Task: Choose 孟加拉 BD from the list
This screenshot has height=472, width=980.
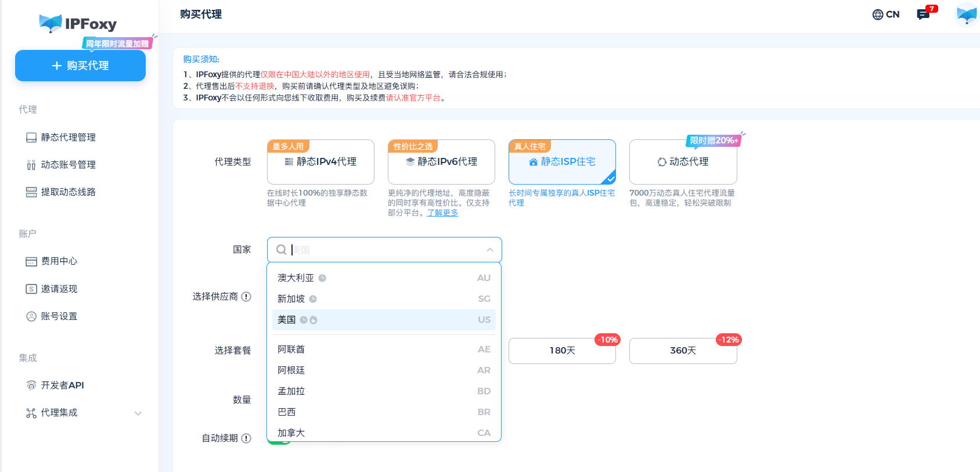Action: pos(384,391)
